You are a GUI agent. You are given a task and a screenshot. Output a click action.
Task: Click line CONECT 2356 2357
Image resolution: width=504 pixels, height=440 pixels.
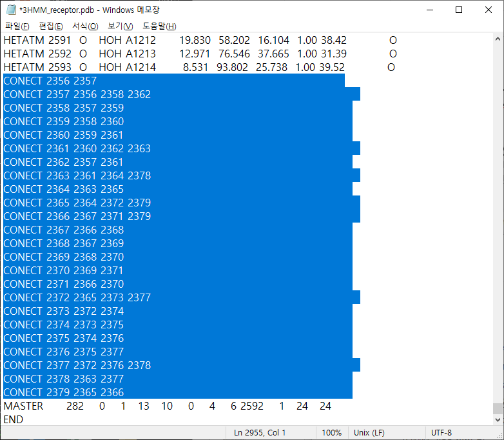point(50,81)
